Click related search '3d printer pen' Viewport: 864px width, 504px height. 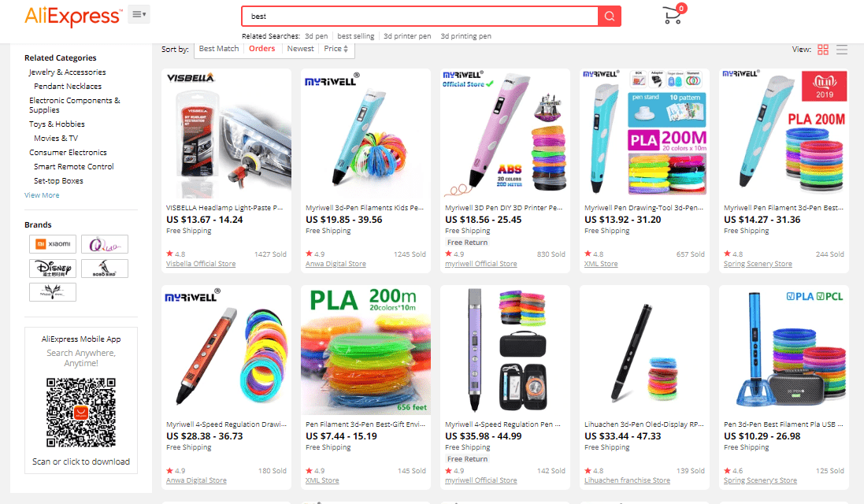407,35
